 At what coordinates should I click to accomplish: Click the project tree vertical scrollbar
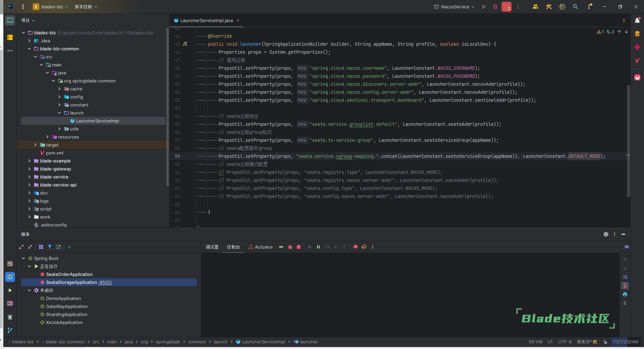pos(167,107)
